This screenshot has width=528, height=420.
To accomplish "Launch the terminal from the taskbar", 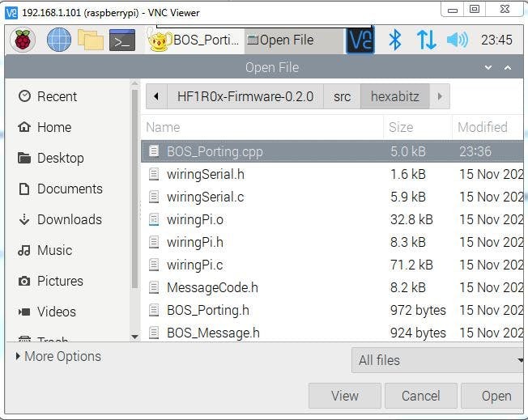I will tap(121, 39).
